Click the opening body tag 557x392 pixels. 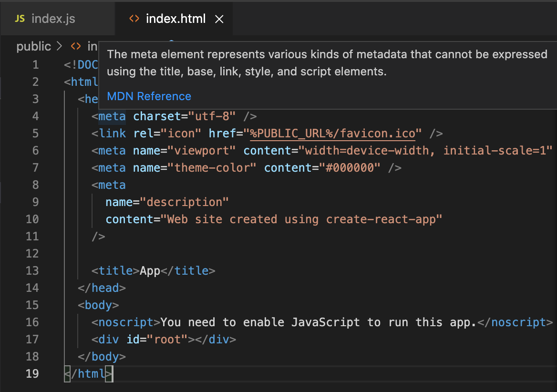click(x=98, y=305)
